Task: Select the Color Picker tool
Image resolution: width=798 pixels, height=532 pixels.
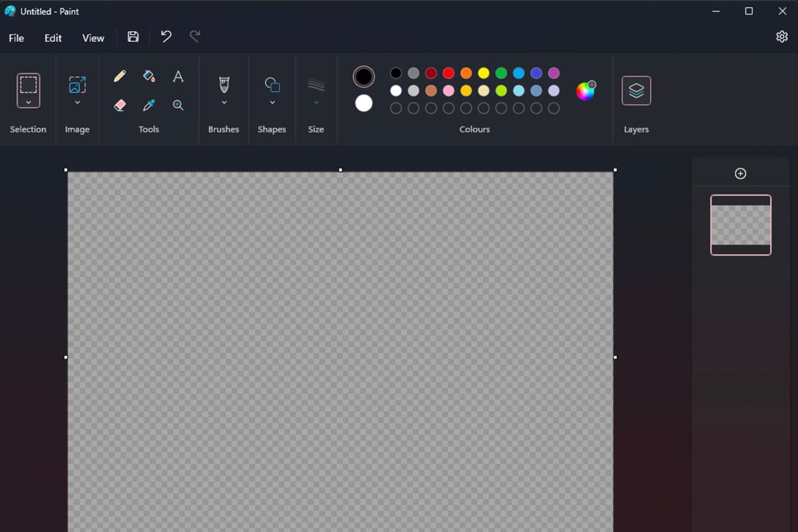Action: coord(148,105)
